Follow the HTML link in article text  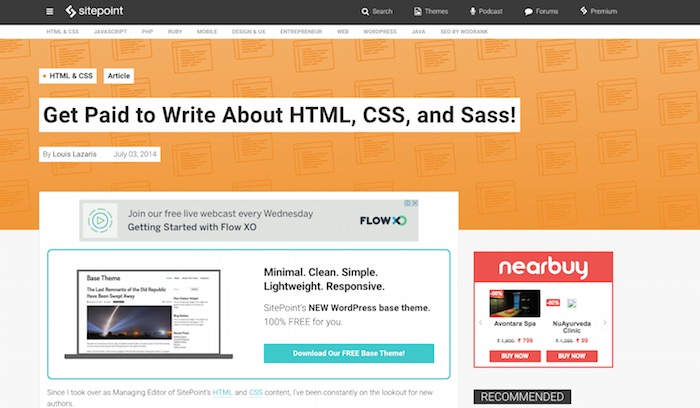[x=222, y=392]
